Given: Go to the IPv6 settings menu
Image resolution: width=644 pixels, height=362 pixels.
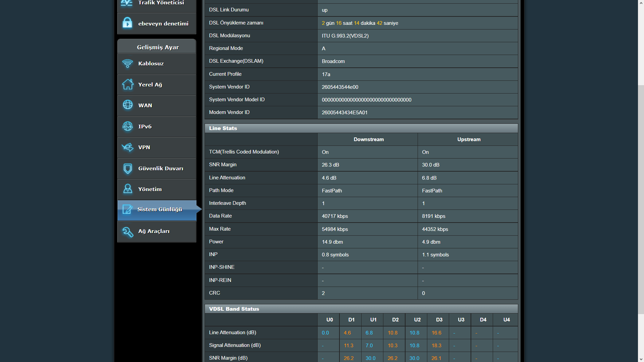Looking at the screenshot, I should pos(157,127).
